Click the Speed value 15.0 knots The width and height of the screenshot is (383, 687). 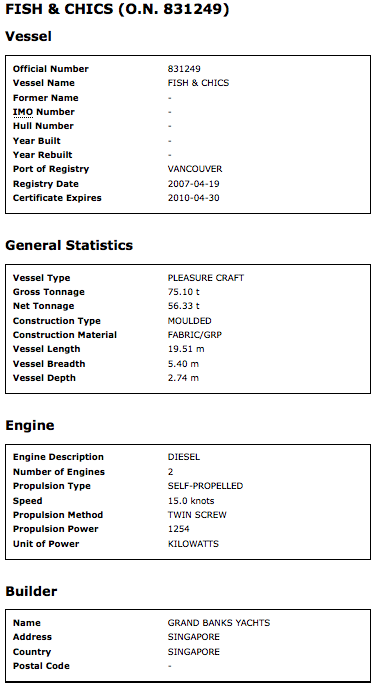tap(191, 501)
